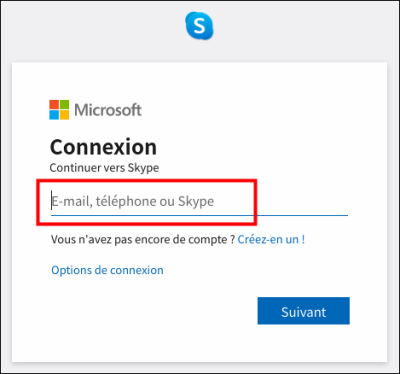This screenshot has height=374, width=400.
Task: Click the blue square of Microsoft logo
Action: click(x=54, y=115)
